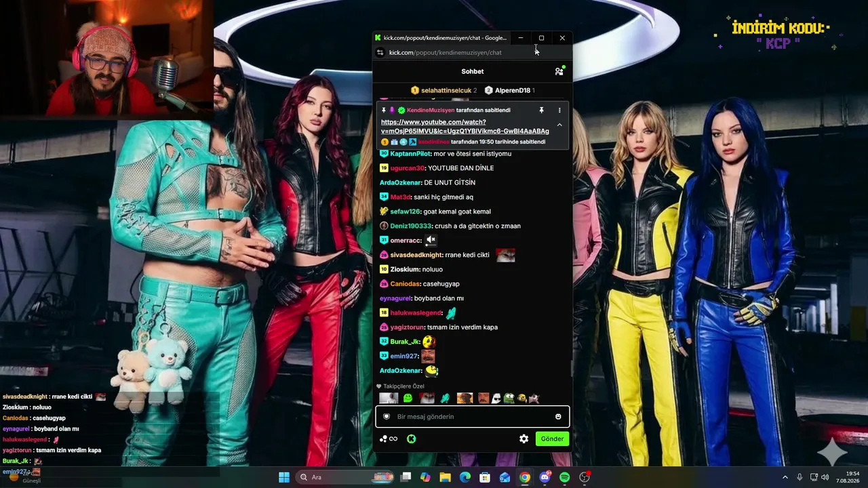
Task: Open Microsoft Edge from the taskbar
Action: coord(465,477)
